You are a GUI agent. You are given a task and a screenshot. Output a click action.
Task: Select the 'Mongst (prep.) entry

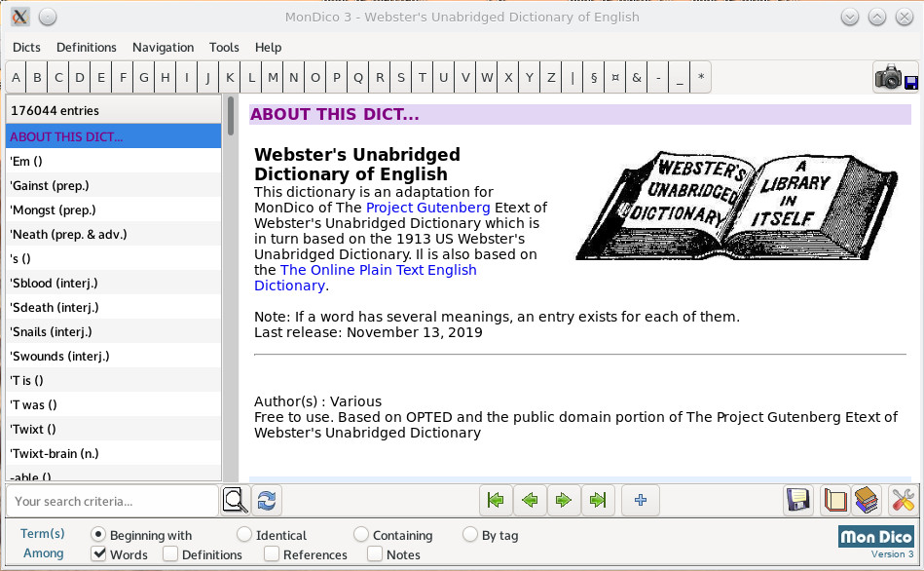click(x=113, y=210)
